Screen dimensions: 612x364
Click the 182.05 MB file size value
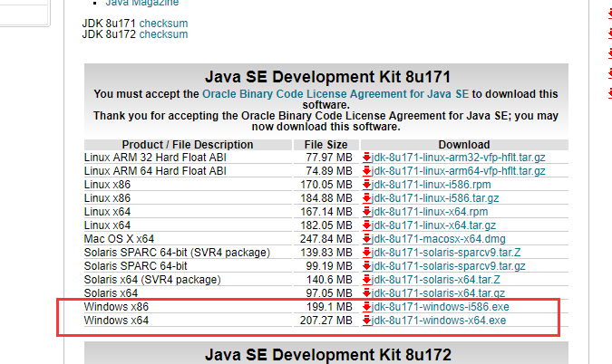tap(325, 225)
